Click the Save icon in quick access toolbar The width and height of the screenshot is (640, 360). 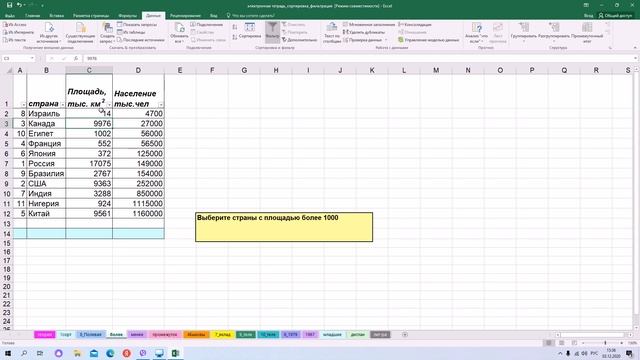tap(9, 5)
